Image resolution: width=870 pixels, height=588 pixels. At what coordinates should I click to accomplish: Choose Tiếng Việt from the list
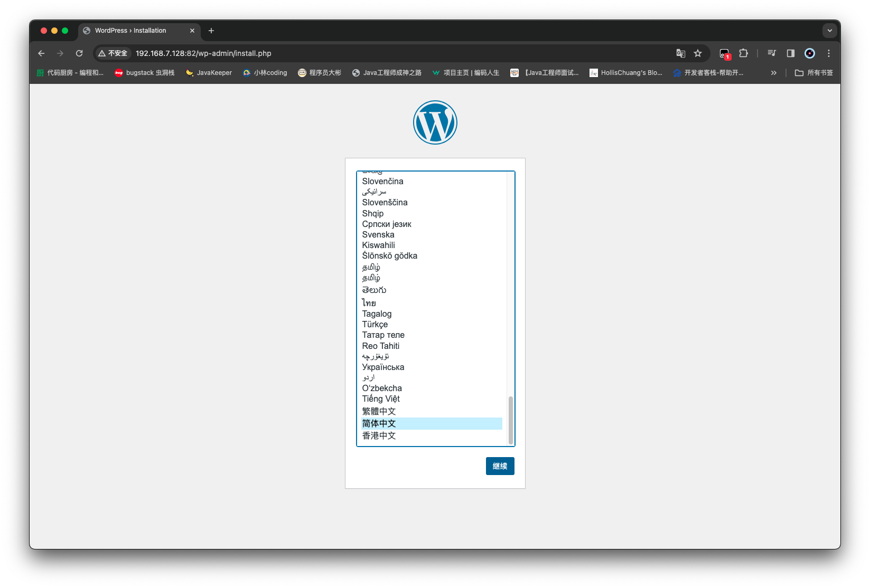point(432,399)
